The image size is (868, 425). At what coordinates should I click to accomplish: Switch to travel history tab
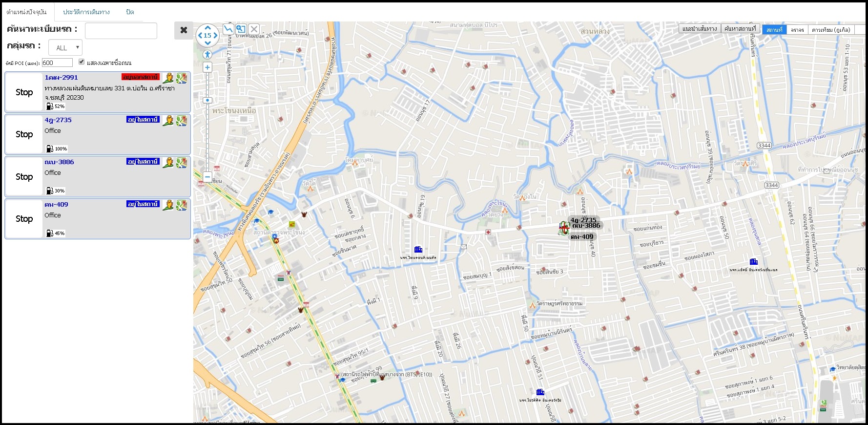[x=86, y=12]
